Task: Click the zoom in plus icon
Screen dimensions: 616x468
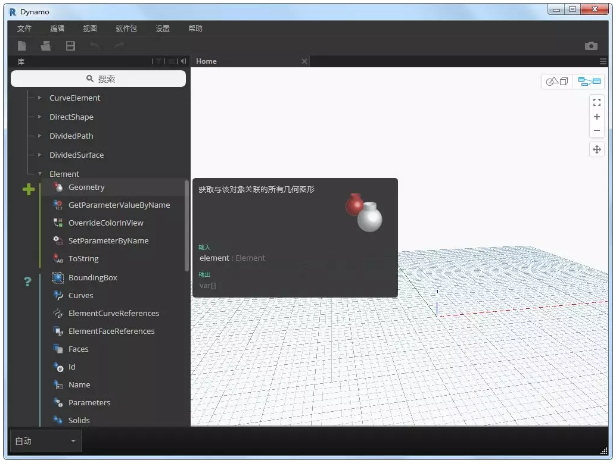Action: click(x=597, y=117)
